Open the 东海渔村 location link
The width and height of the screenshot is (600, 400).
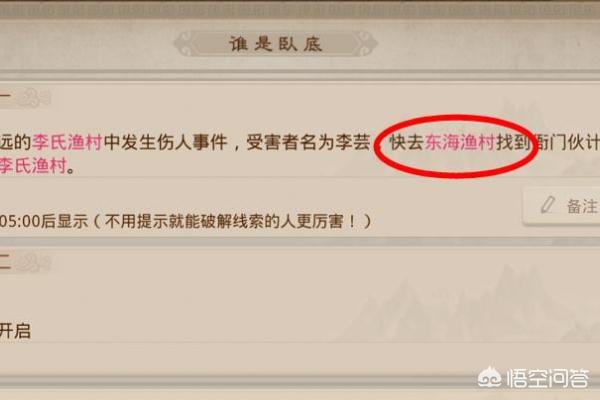[x=460, y=143]
